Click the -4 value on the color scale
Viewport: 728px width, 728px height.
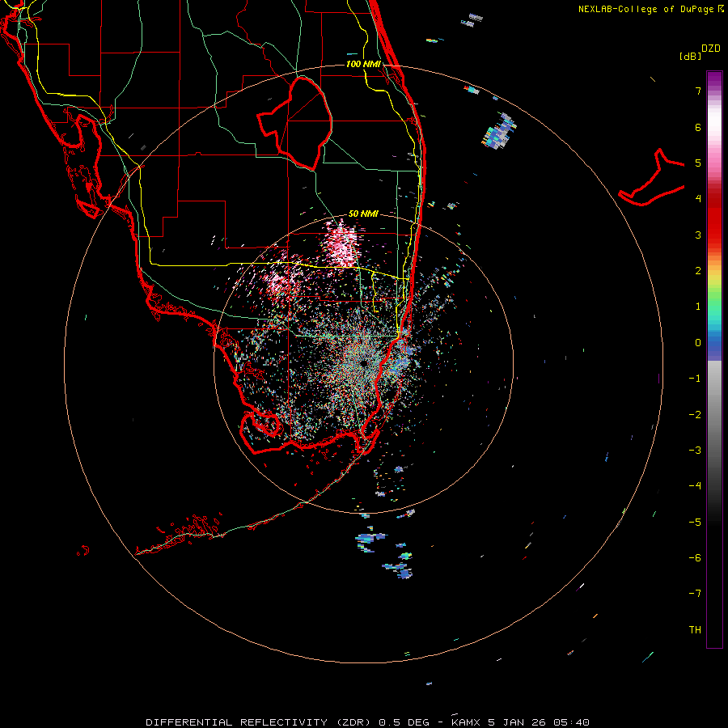tap(695, 485)
